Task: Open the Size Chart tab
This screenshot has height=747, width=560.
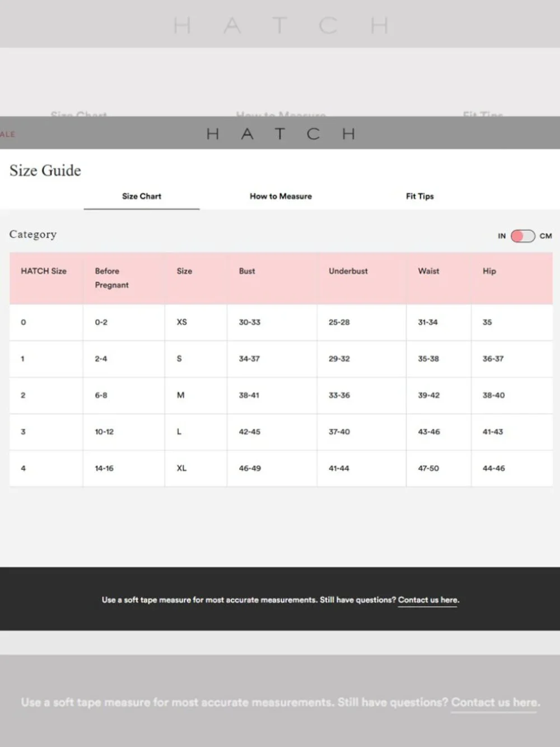Action: pyautogui.click(x=142, y=196)
